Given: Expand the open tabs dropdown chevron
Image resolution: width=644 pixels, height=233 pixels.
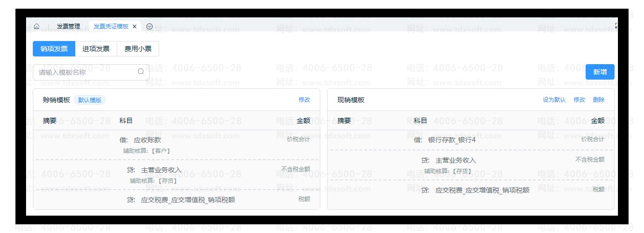Looking at the screenshot, I should [x=150, y=27].
